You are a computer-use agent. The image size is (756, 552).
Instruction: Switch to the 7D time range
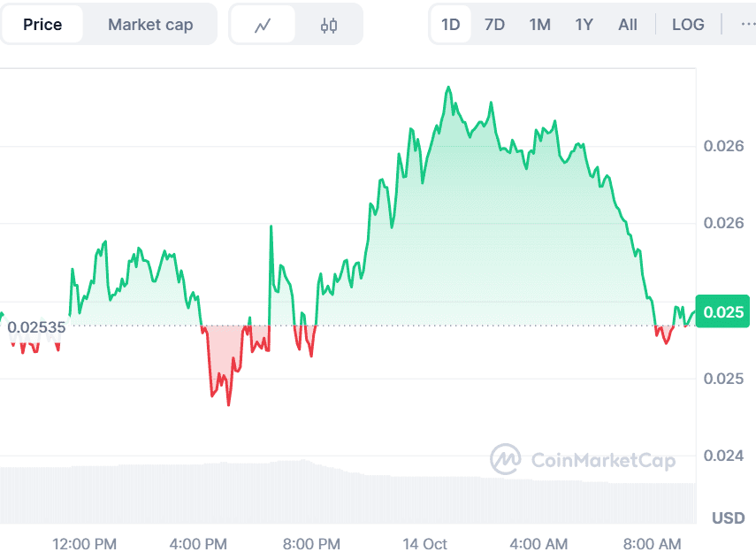(x=494, y=24)
